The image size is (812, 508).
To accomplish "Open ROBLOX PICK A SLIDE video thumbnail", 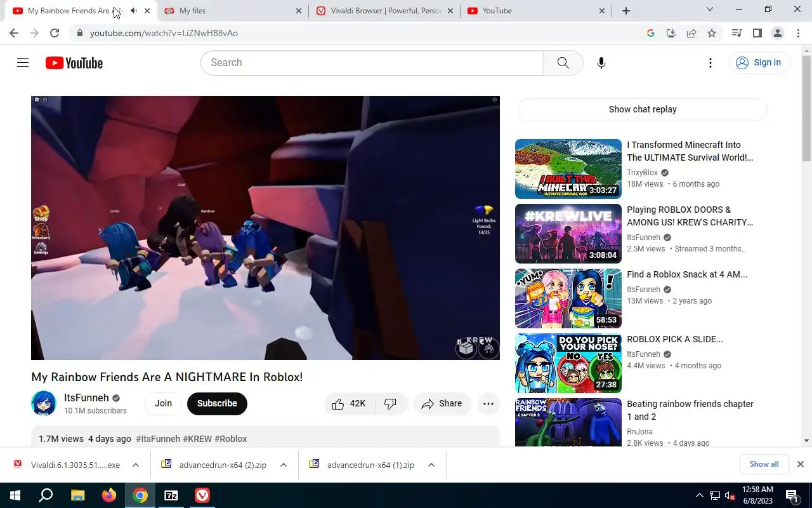I will click(x=568, y=363).
